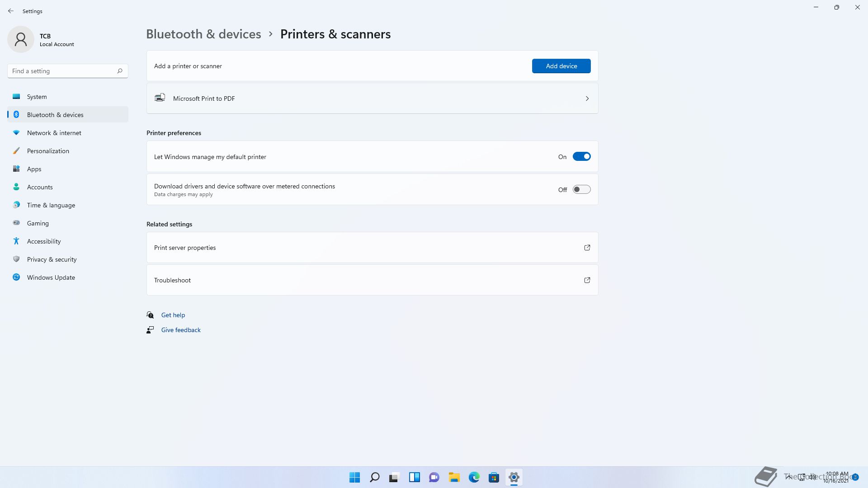
Task: Open Widgets from the taskbar
Action: [415, 477]
